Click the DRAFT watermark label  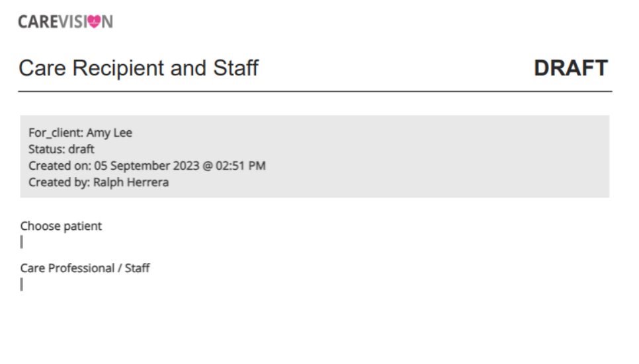571,68
